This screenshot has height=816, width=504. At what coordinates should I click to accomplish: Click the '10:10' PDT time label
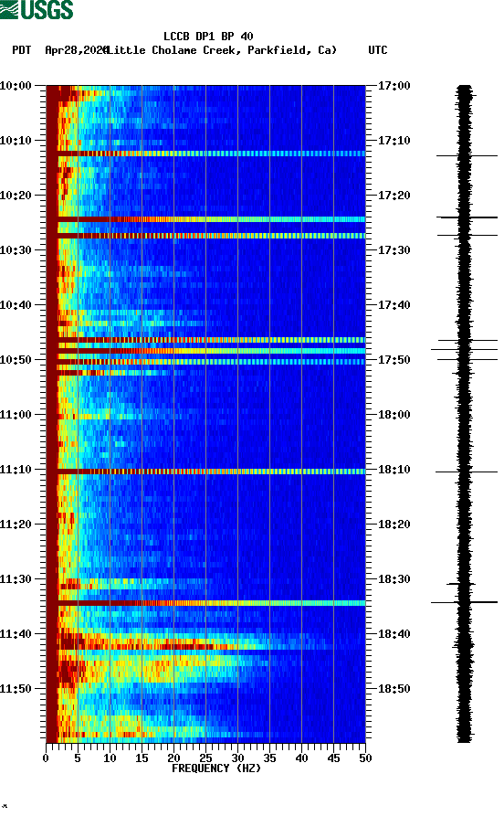(16, 141)
